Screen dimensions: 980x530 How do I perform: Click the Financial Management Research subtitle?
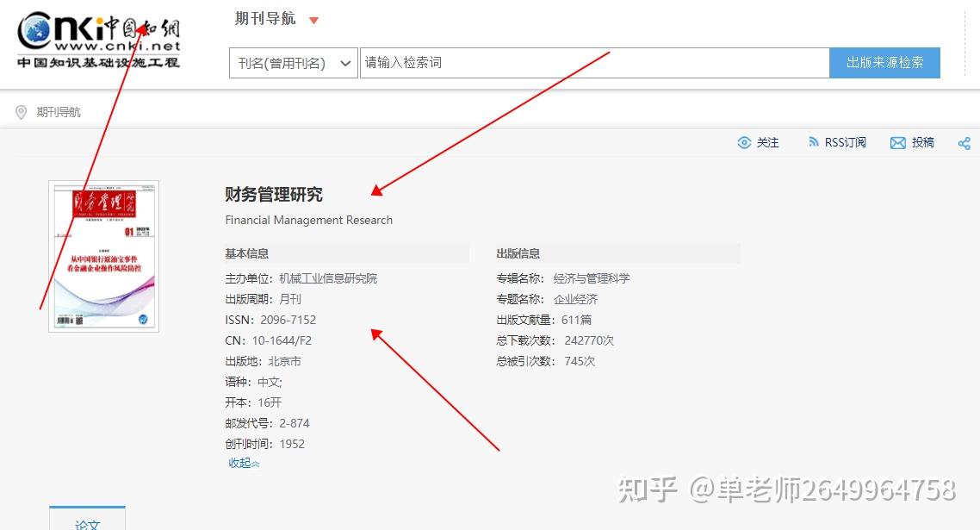[309, 220]
